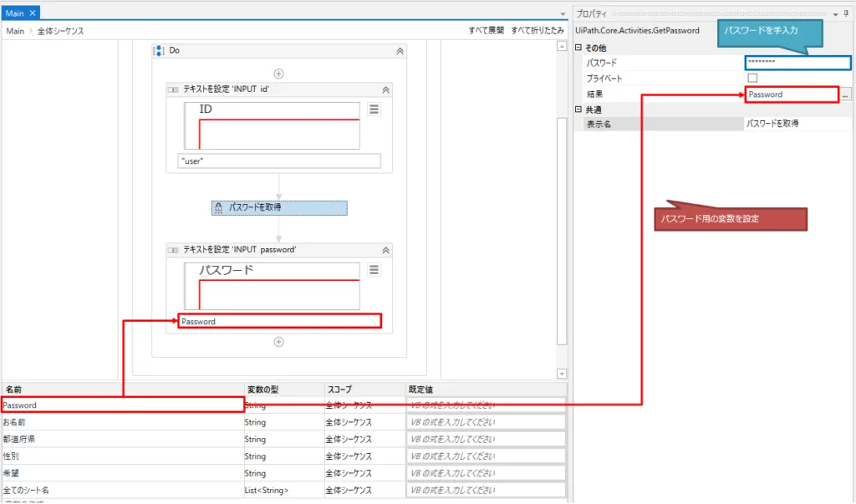Collapse the 共通 property category

pos(578,109)
